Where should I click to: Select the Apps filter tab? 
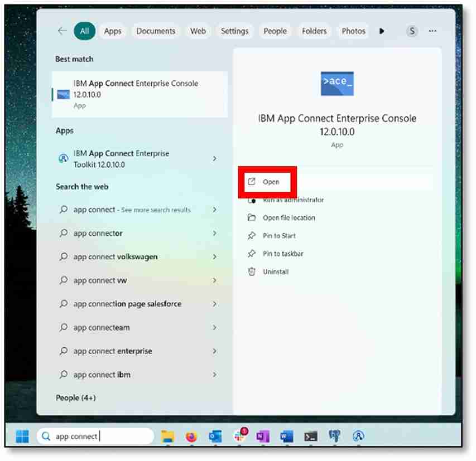pos(113,31)
